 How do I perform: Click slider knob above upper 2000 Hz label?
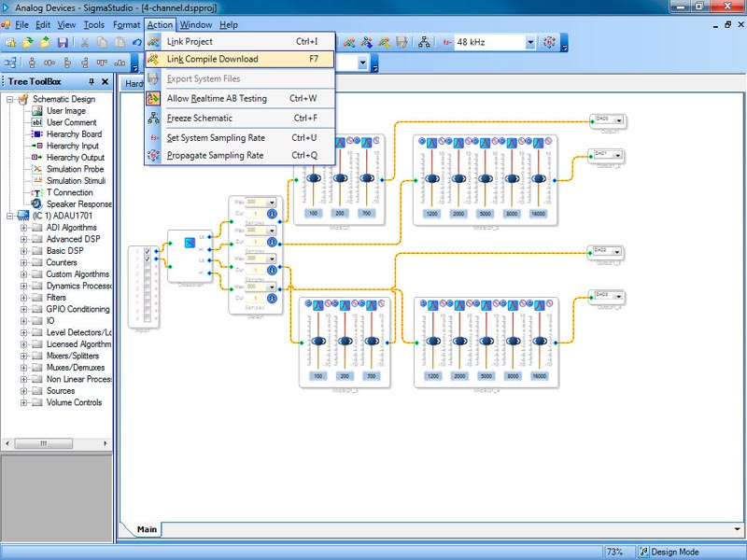click(x=458, y=178)
